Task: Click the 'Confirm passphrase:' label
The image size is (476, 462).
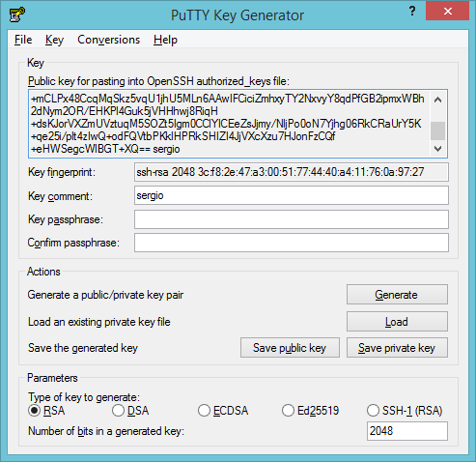Action: [73, 243]
